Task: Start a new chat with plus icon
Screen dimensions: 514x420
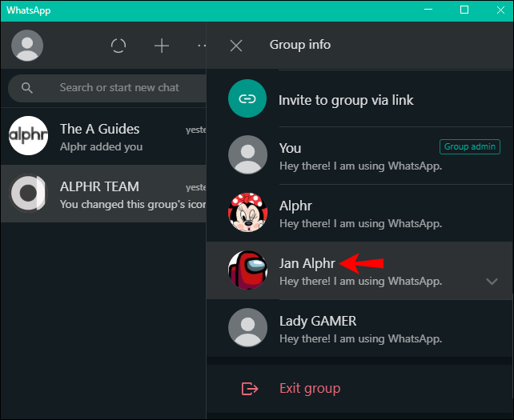Action: (x=162, y=46)
